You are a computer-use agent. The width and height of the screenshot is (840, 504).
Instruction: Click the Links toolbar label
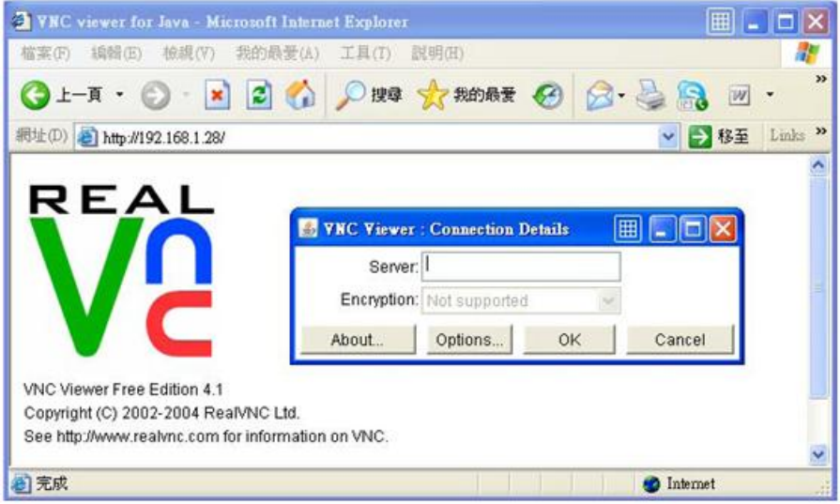[x=787, y=135]
